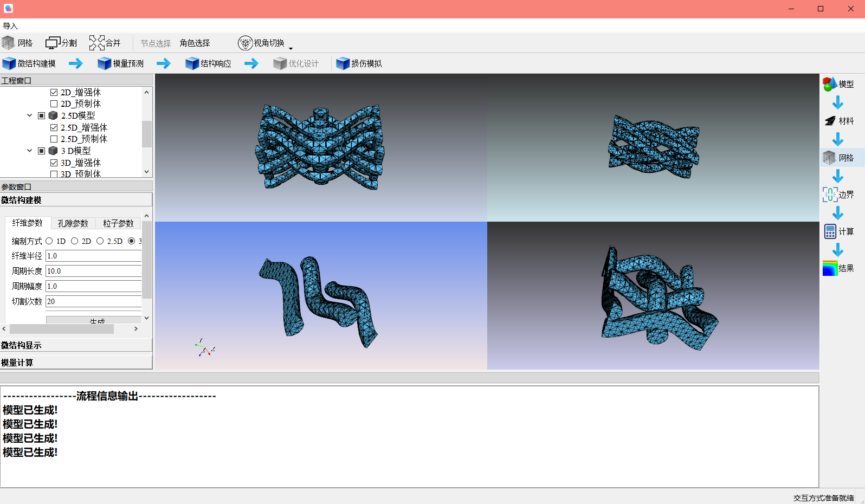Open the 损伤模拟 workflow step
The width and height of the screenshot is (865, 504).
(359, 63)
